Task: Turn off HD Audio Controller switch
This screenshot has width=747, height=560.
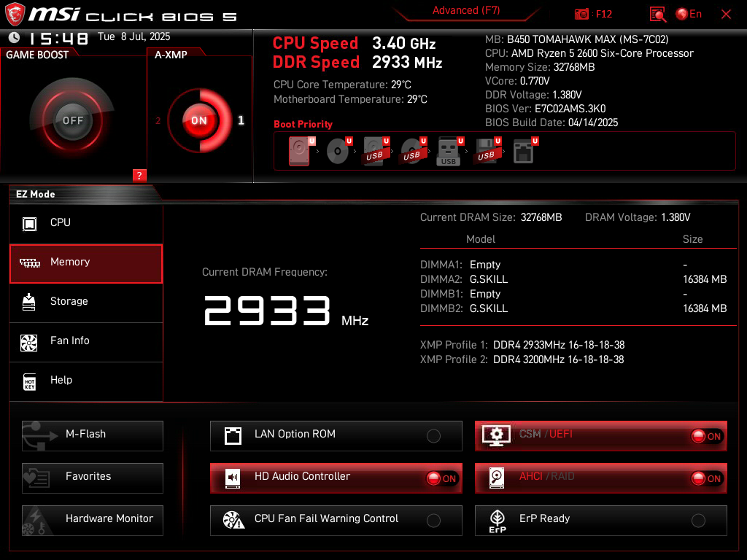Action: (442, 478)
